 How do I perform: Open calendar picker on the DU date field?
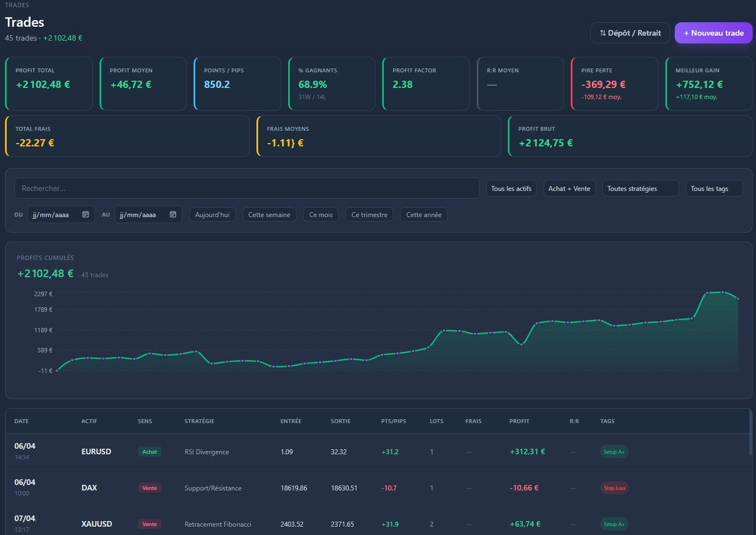(x=86, y=214)
